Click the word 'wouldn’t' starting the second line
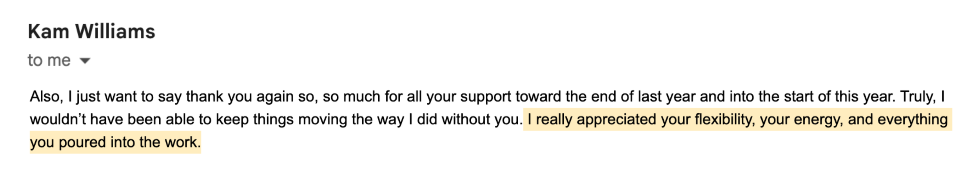The height and width of the screenshot is (178, 980). point(58,119)
